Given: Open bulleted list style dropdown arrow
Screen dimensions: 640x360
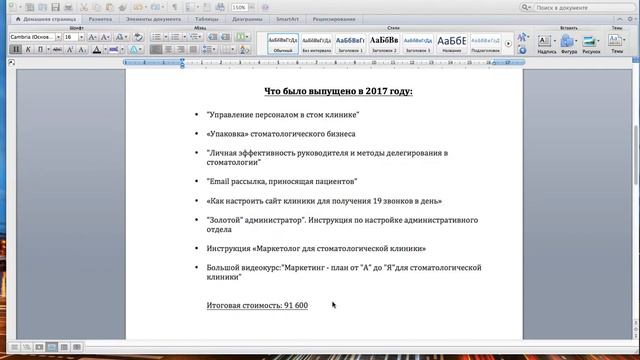Looking at the screenshot, I should click(165, 37).
